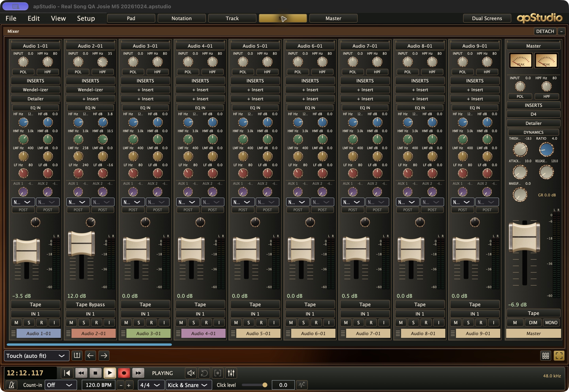Click the right arrow navigation button
569x392 pixels.
tap(104, 356)
